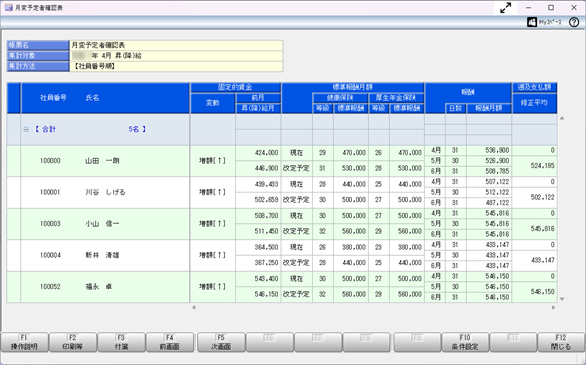
Task: Click F1 操作説明 button
Action: pos(24,342)
